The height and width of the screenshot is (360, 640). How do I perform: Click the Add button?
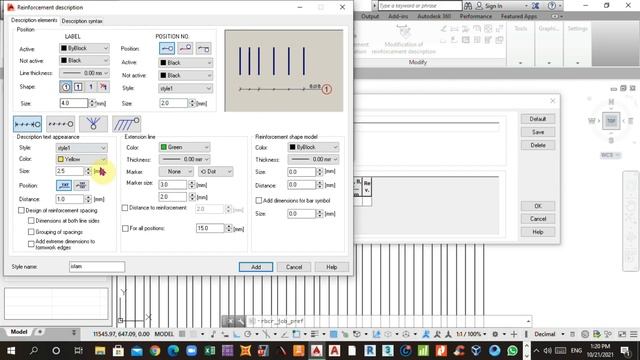tap(256, 267)
